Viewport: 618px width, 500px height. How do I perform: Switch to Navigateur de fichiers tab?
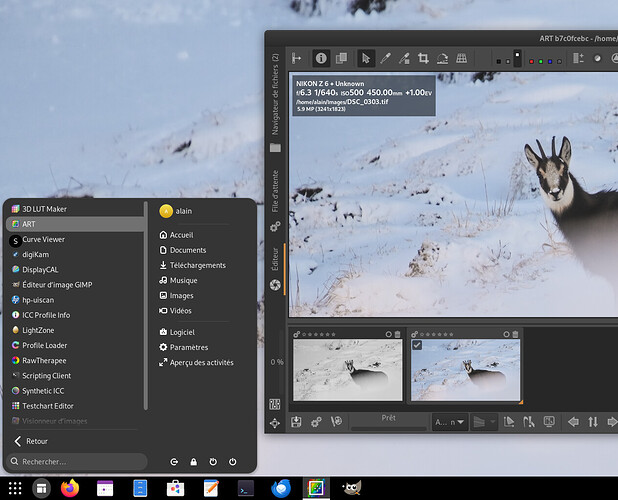point(275,95)
